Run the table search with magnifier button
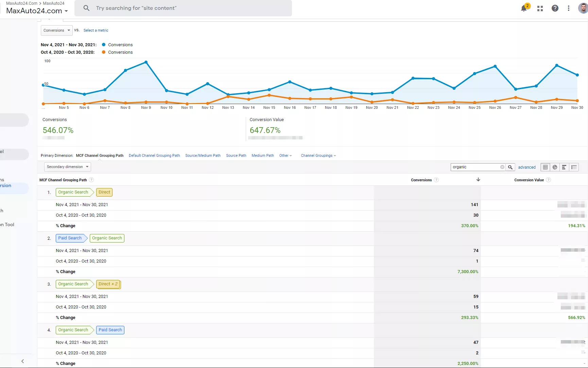The image size is (588, 368). coord(510,167)
